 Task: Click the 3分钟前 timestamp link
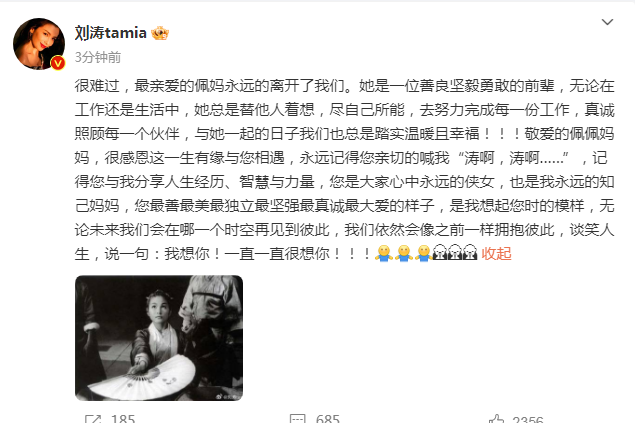[x=98, y=57]
